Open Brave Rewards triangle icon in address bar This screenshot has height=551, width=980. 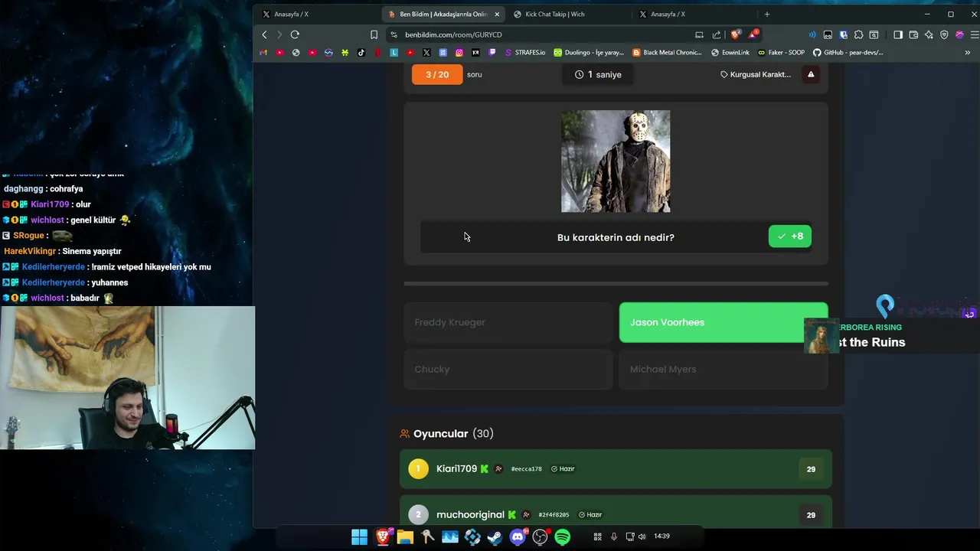754,34
